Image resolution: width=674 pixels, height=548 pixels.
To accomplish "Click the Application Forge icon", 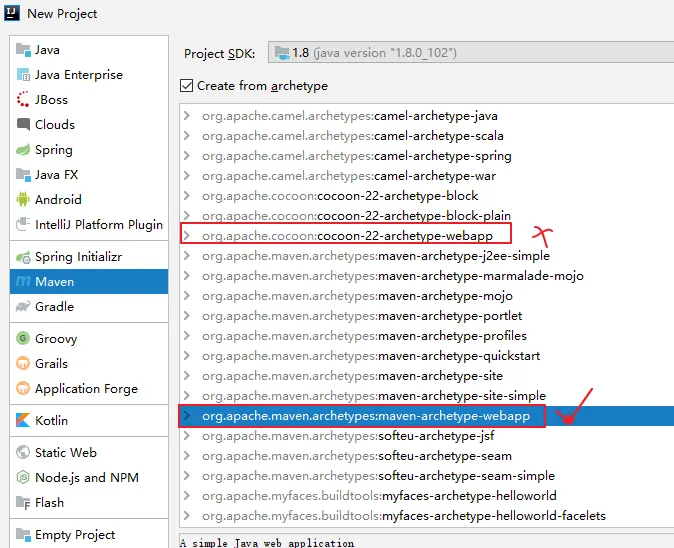I will 23,388.
